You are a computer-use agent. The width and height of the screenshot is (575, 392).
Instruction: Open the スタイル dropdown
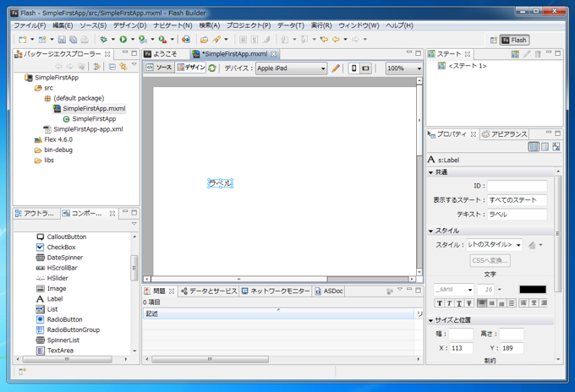495,245
